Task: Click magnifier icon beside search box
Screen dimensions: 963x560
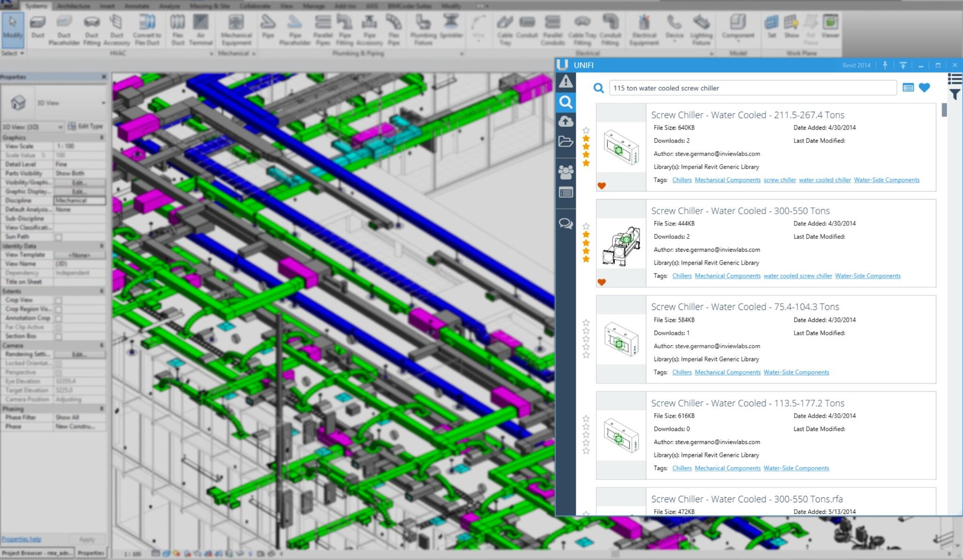Action: click(x=598, y=88)
